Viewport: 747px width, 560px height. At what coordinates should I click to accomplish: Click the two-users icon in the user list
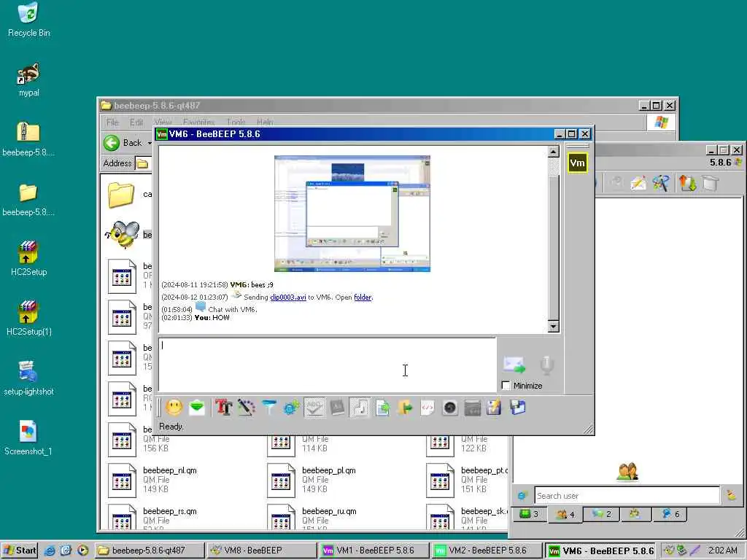tap(627, 472)
